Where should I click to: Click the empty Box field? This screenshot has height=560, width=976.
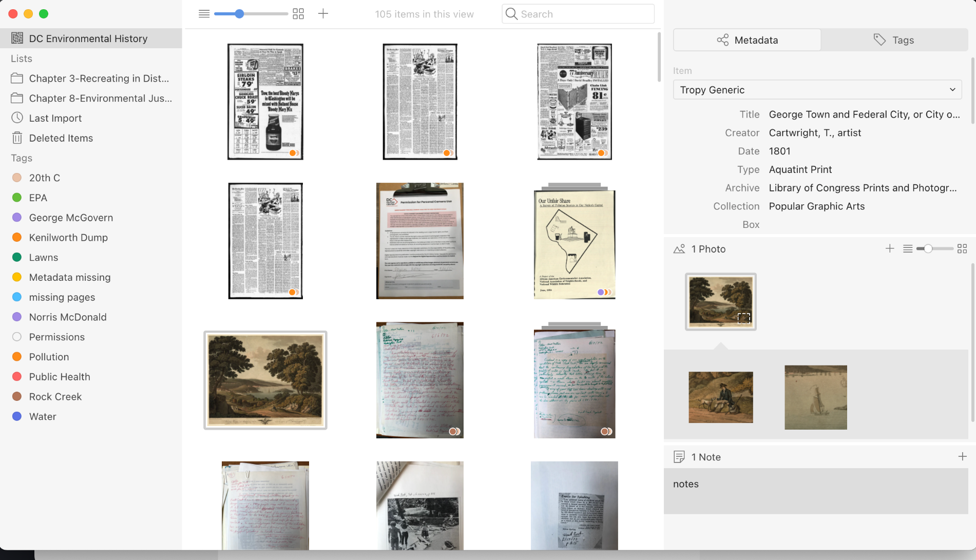[865, 225]
